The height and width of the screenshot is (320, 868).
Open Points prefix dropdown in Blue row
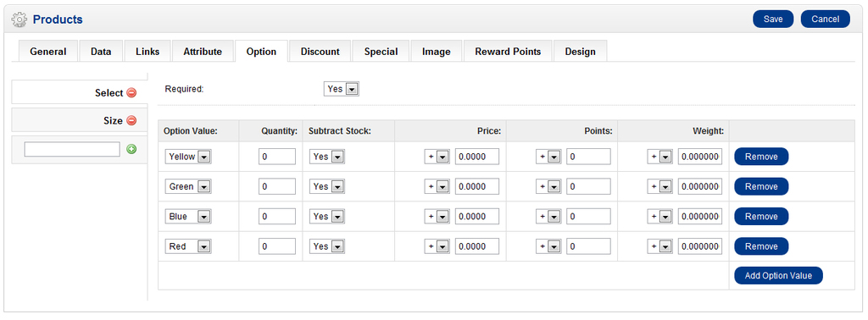coord(548,217)
